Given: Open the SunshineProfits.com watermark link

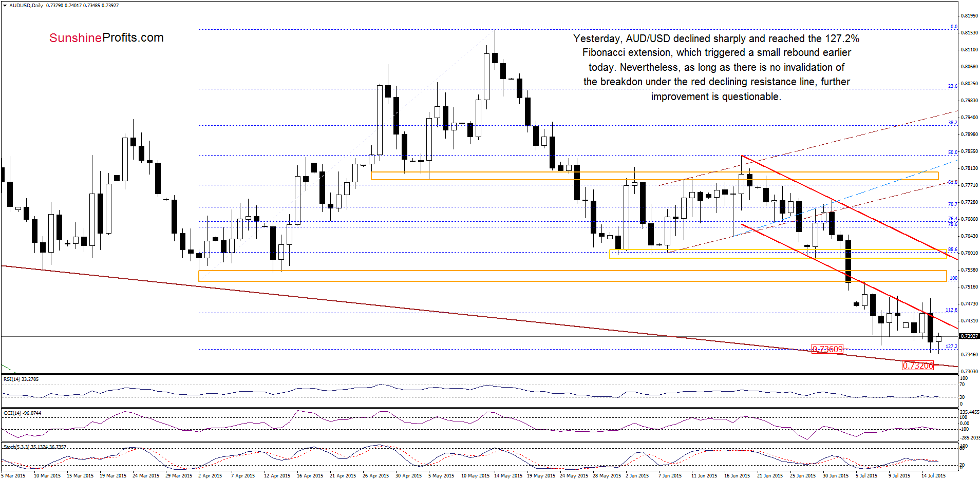Looking at the screenshot, I should click(106, 37).
